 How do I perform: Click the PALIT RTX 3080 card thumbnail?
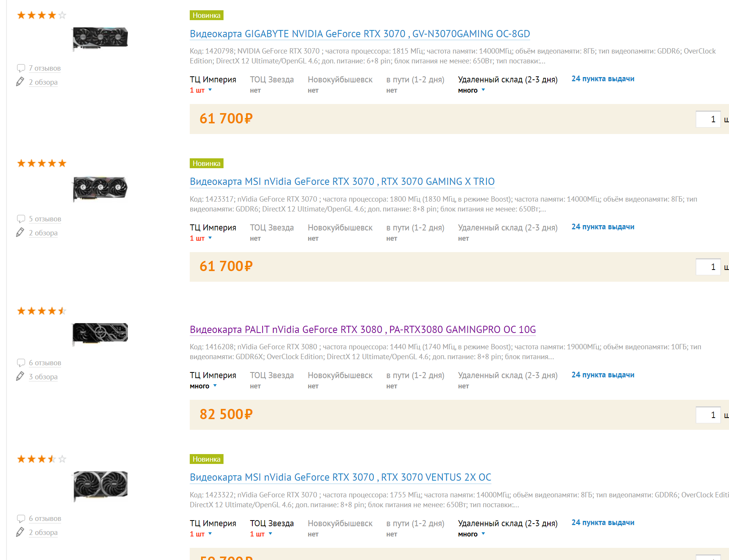100,334
